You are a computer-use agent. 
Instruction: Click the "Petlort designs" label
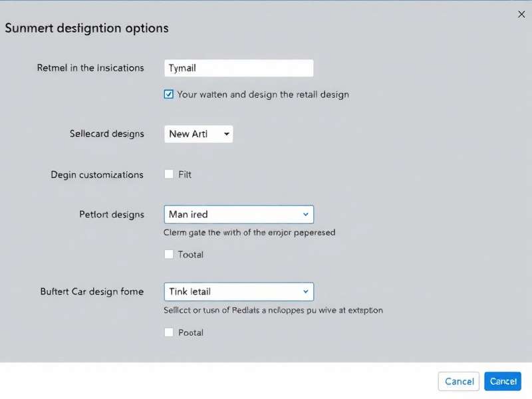coord(112,214)
